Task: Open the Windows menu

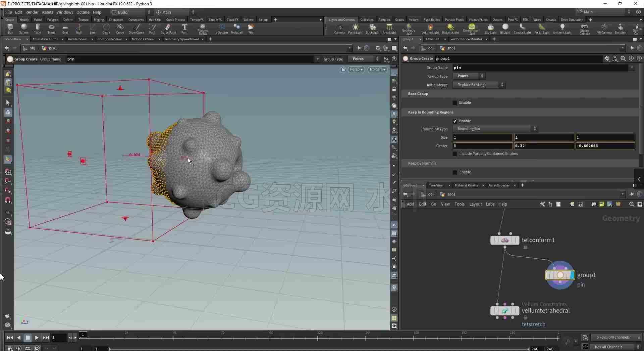Action: (65, 12)
